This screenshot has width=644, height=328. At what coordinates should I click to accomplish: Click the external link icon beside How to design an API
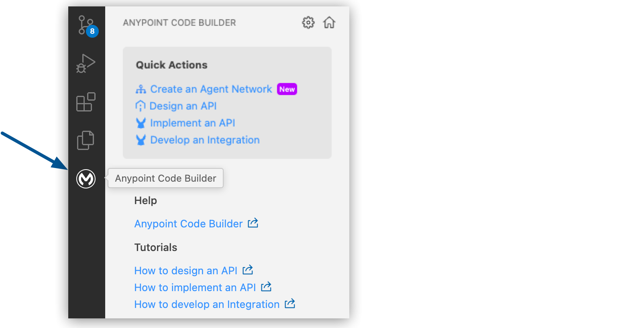click(x=248, y=270)
